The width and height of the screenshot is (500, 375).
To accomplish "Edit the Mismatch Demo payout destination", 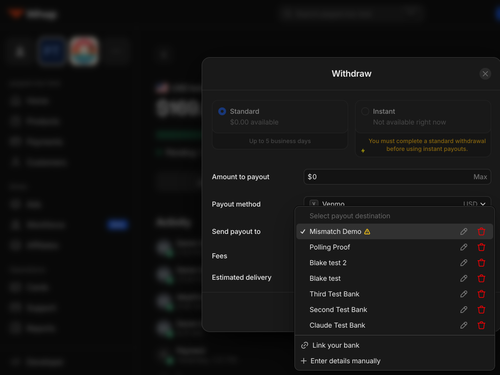I will (x=464, y=231).
